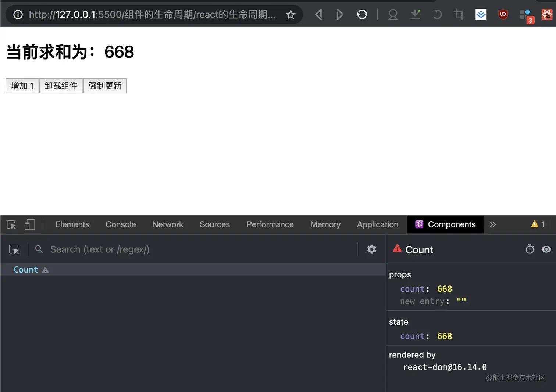Go forward with the right arrow button
Screen dimensions: 556x392
(340, 14)
